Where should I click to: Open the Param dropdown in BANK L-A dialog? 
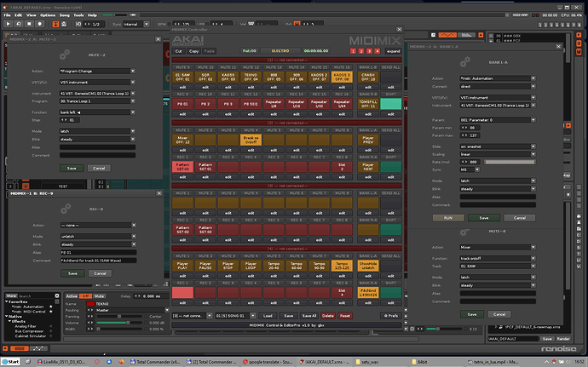click(x=498, y=120)
